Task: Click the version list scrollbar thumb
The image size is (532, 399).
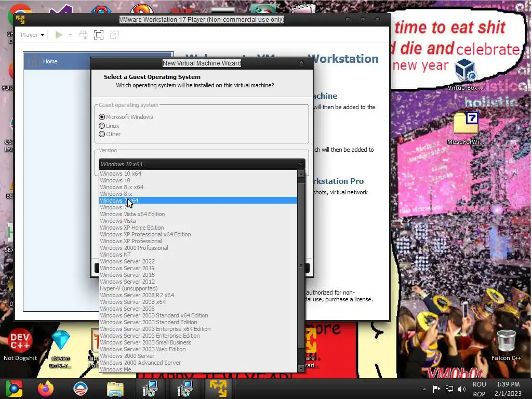Action: (301, 265)
